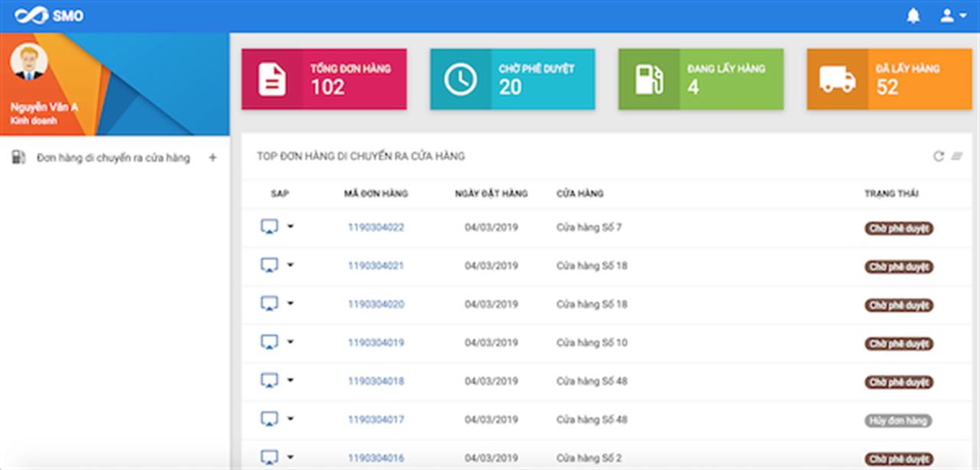Open order link 1190304021
Viewport: 980px width, 470px height.
pyautogui.click(x=376, y=266)
